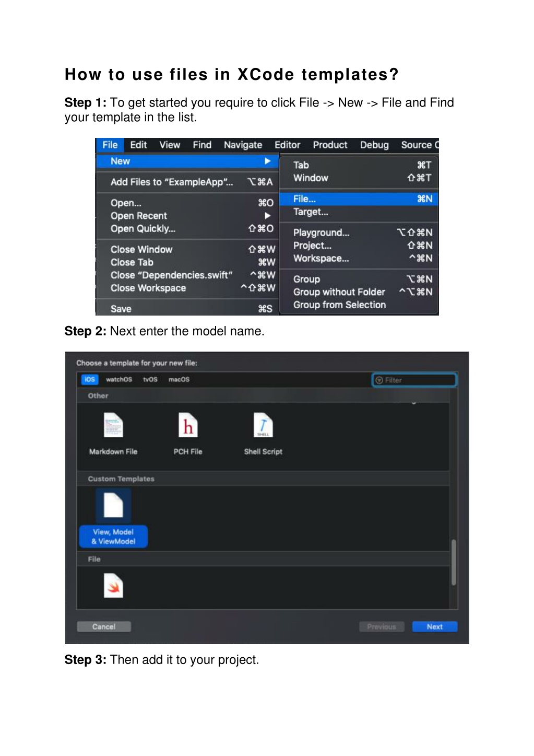Choose Workspace… in New submenu
Screen dimensions: 534x756
pos(359,259)
